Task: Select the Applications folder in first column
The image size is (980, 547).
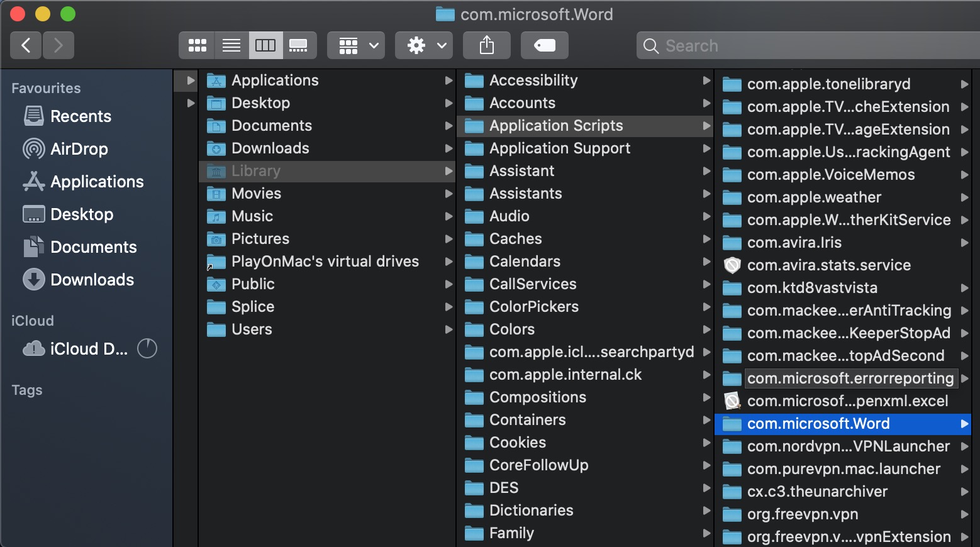Action: (x=326, y=80)
